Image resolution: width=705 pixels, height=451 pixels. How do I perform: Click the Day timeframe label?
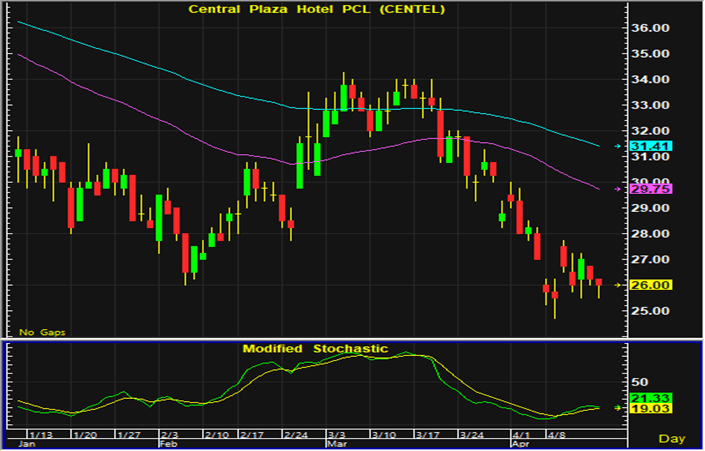672,439
